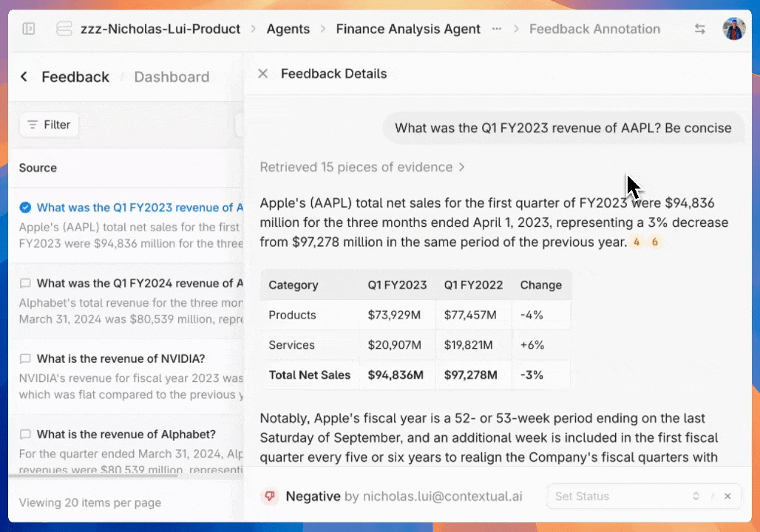Click the NVIDIA fiscal year 2023 preview text
The height and width of the screenshot is (532, 760).
point(131,386)
